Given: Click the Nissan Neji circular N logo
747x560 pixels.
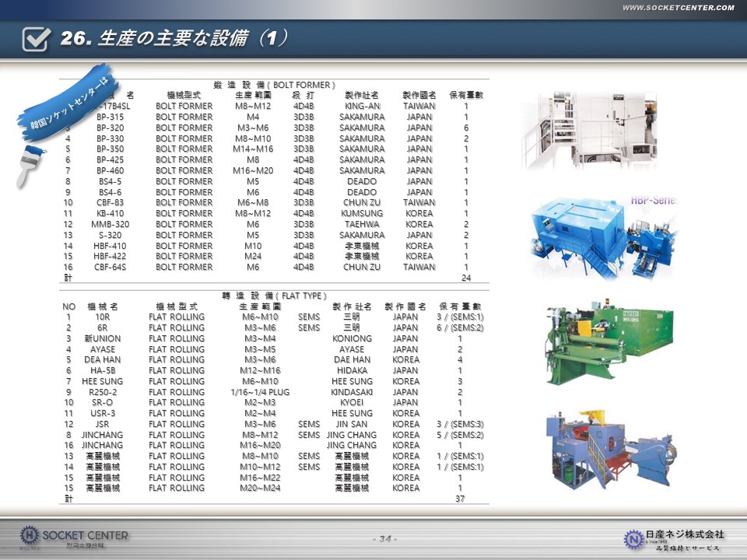Looking at the screenshot, I should tap(633, 537).
